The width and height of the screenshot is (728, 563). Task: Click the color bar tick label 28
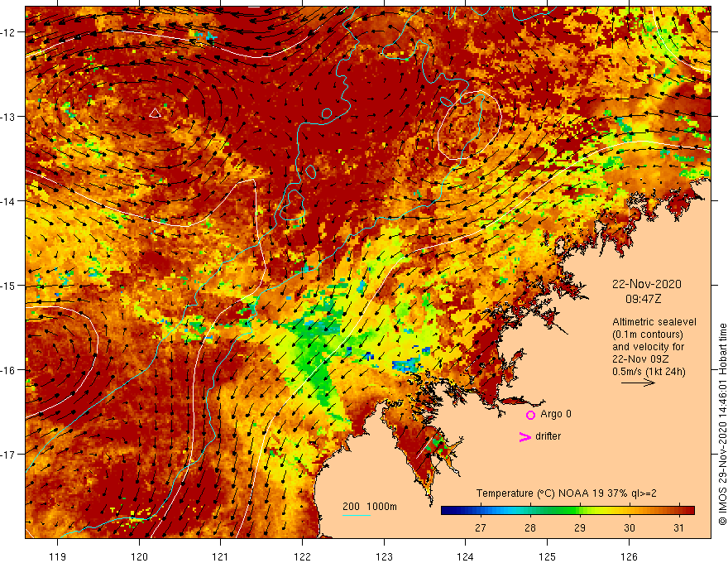coord(530,528)
